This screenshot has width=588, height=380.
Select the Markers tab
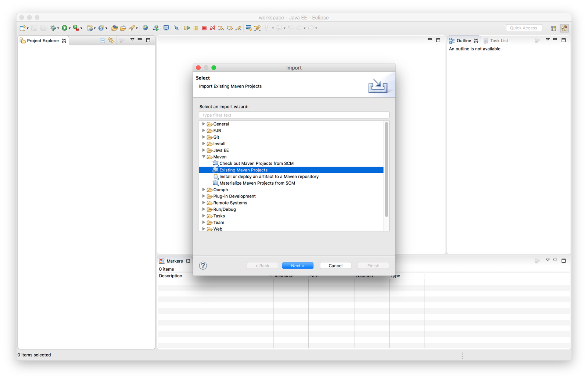(175, 261)
